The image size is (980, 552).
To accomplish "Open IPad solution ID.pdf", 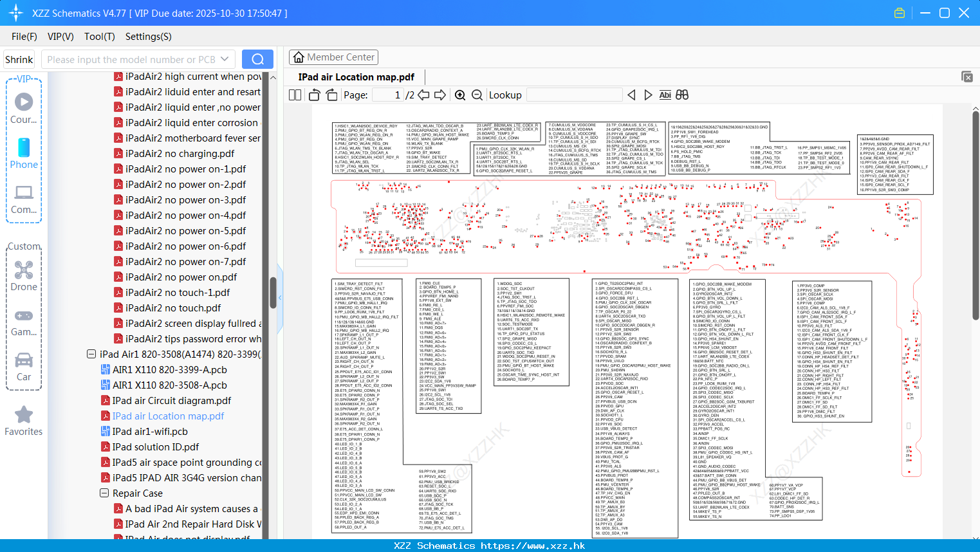I will [x=156, y=446].
